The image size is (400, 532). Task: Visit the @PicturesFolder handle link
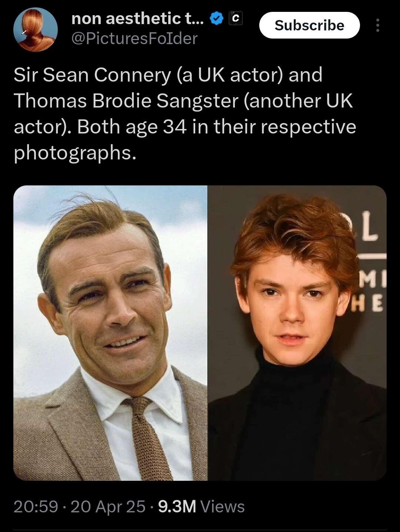(x=134, y=39)
